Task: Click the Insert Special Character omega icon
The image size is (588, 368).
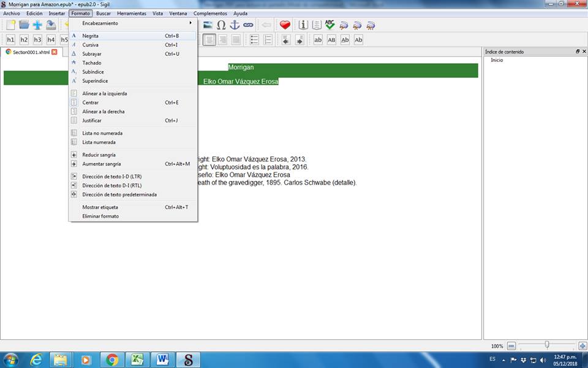Action: [x=221, y=25]
